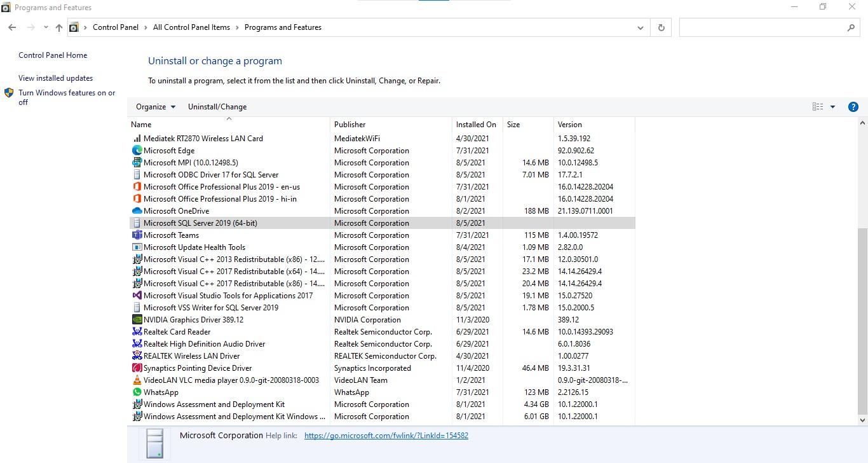
Task: Click the Back navigation arrow
Action: [12, 27]
